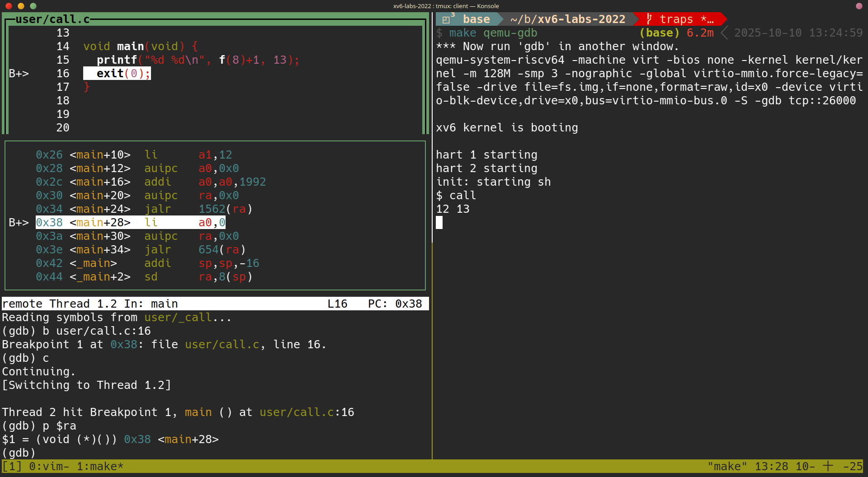
Task: Toggle highlight on the exit(0) source line
Action: [x=117, y=73]
